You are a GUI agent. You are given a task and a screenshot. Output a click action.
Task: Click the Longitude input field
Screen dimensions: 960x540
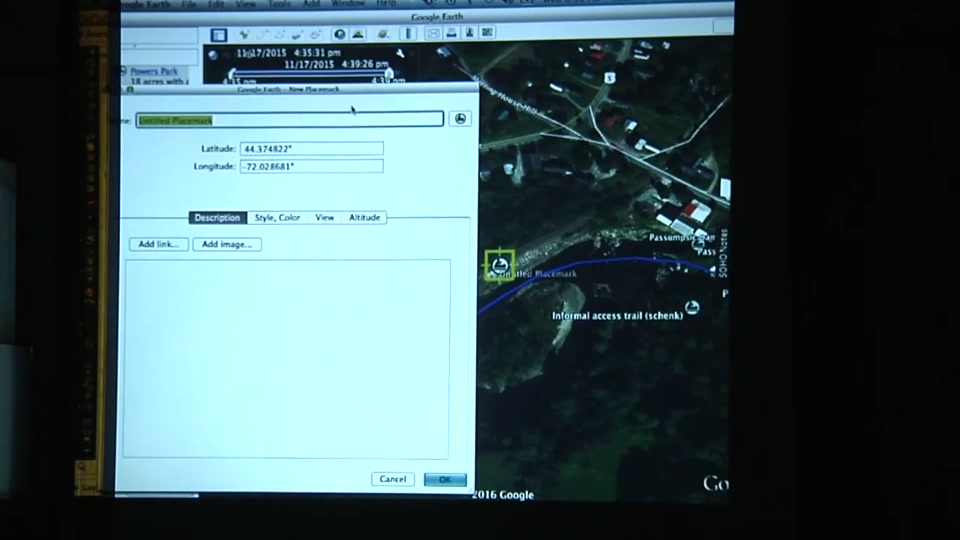click(312, 167)
